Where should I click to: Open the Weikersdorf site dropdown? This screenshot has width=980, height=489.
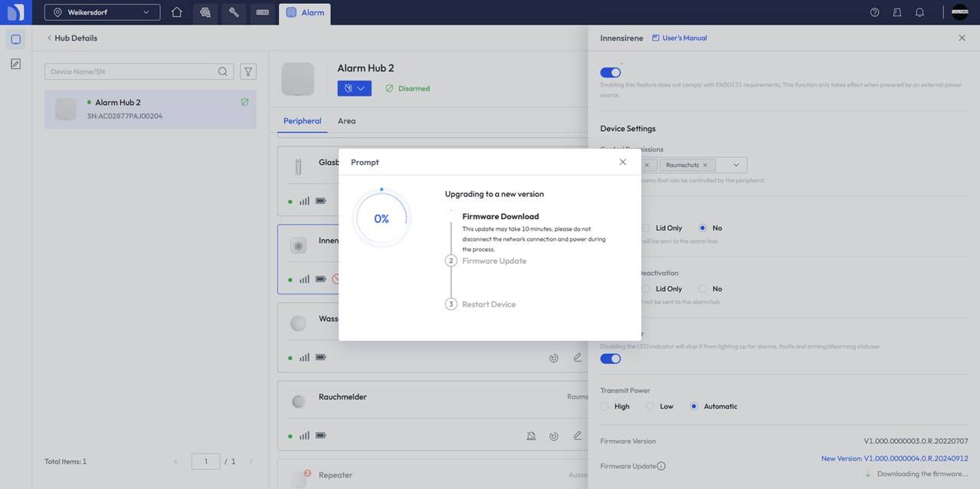coord(102,12)
